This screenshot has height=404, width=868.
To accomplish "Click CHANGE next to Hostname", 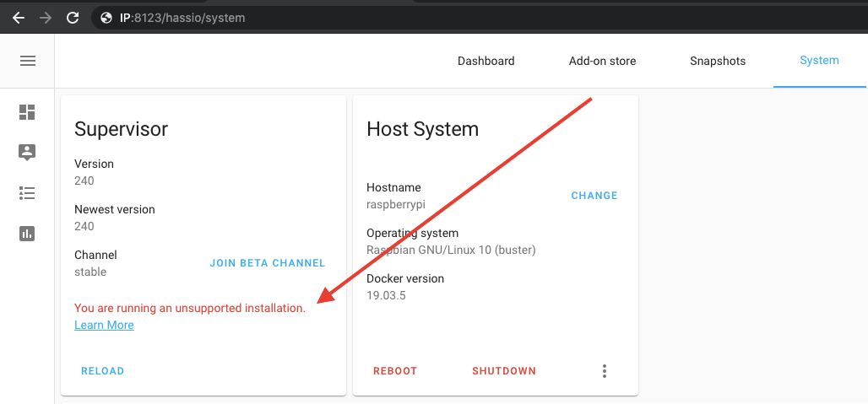I will point(594,196).
